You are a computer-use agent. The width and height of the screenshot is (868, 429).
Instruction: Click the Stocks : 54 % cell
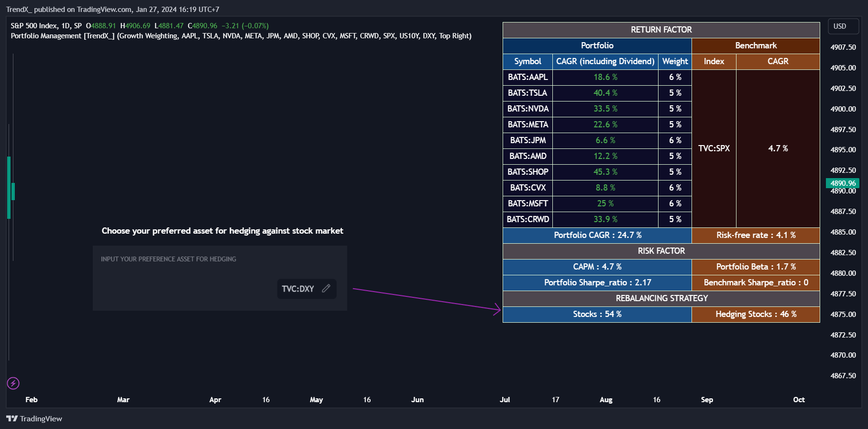point(597,314)
